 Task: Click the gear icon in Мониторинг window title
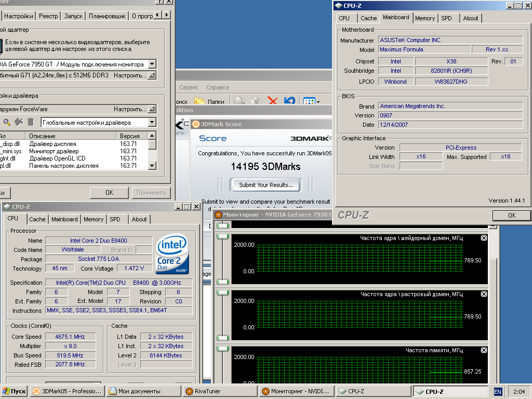218,215
